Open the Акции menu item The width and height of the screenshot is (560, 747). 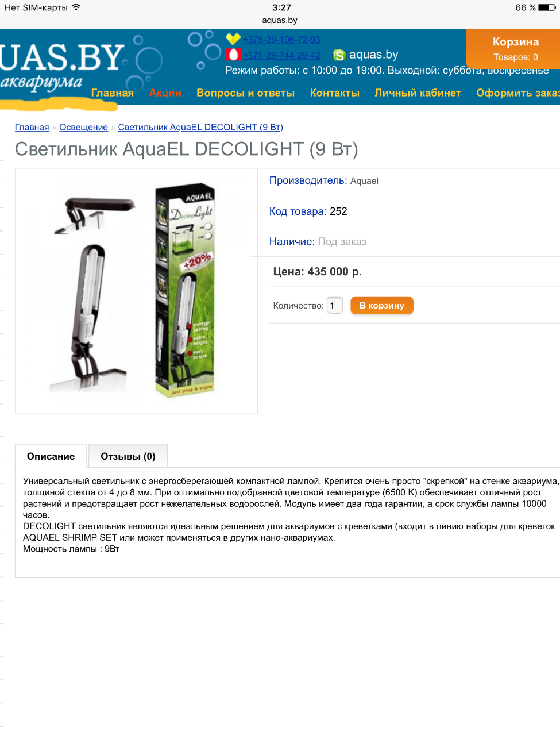click(x=165, y=93)
